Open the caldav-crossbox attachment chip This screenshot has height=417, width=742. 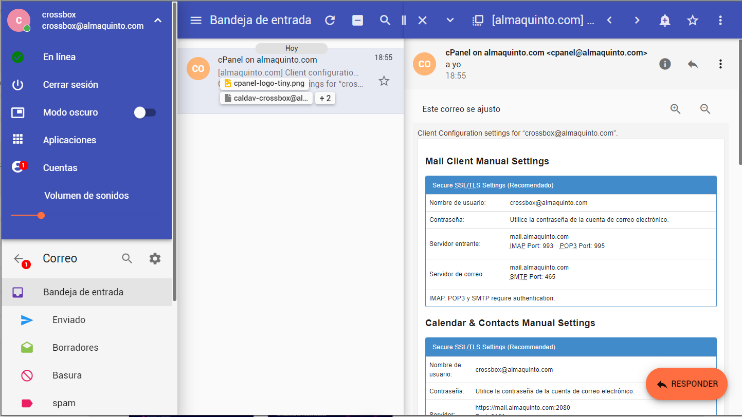[x=266, y=98]
